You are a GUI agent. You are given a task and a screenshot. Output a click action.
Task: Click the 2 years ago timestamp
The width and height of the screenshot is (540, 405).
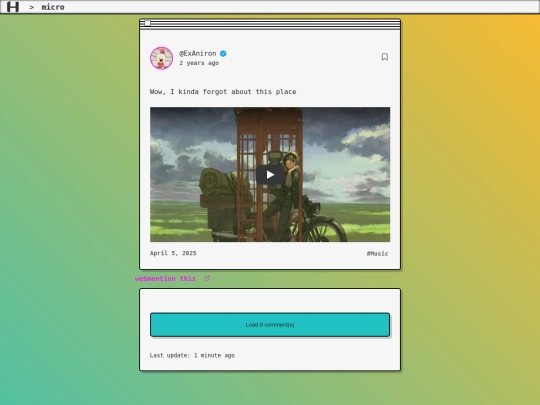[199, 63]
